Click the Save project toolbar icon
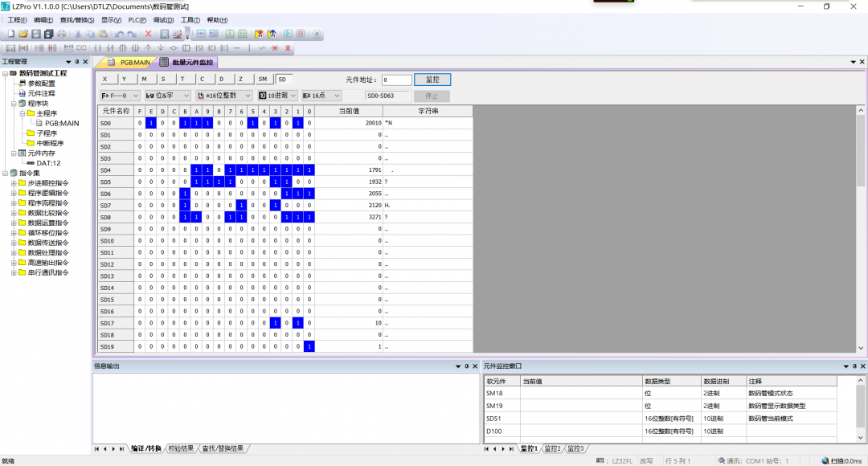This screenshot has height=466, width=868. tap(36, 35)
